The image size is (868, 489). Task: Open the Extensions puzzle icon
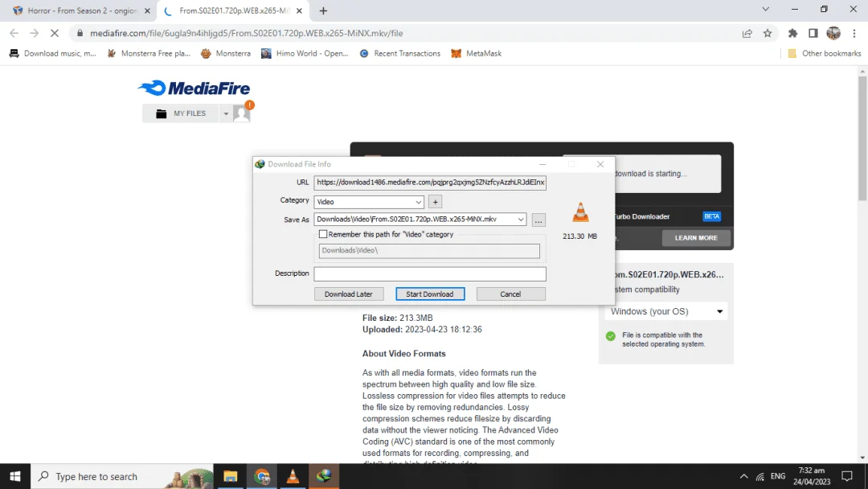coord(792,33)
